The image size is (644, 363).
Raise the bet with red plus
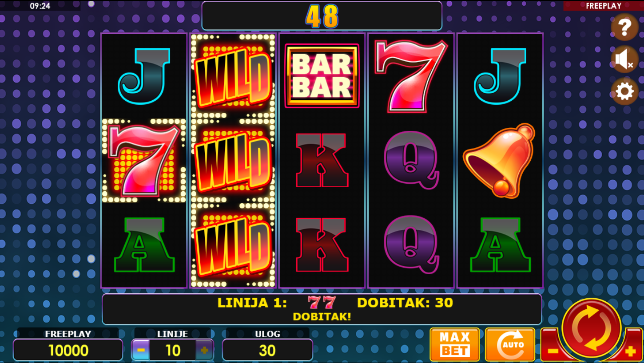631,351
